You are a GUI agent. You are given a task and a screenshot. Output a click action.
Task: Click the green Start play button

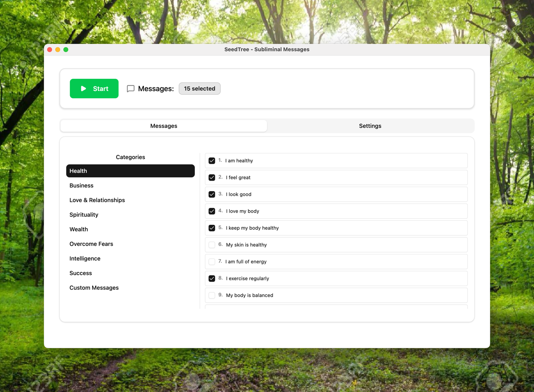[x=94, y=88]
